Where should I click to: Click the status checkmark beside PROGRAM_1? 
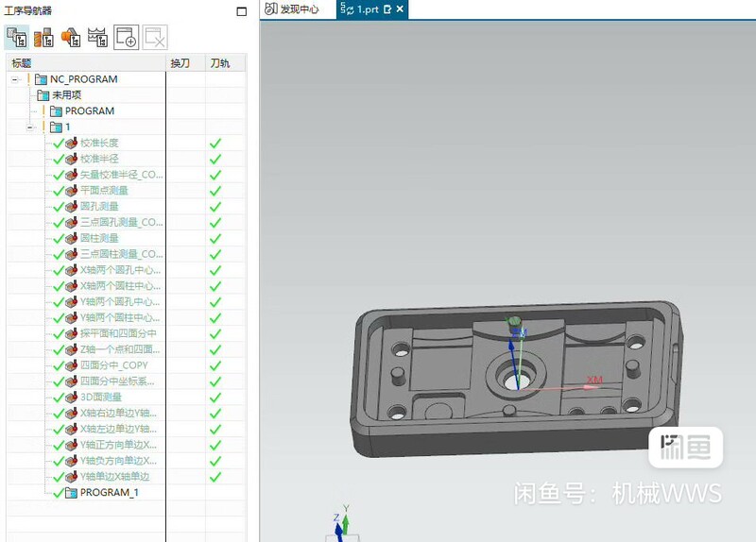59,492
